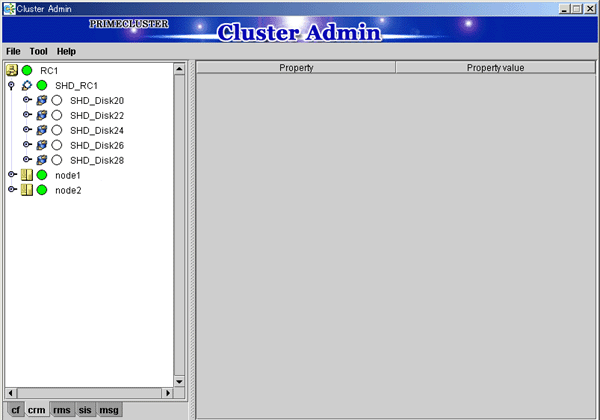Open the File menu
Viewport: 600px width, 420px height.
coord(13,51)
